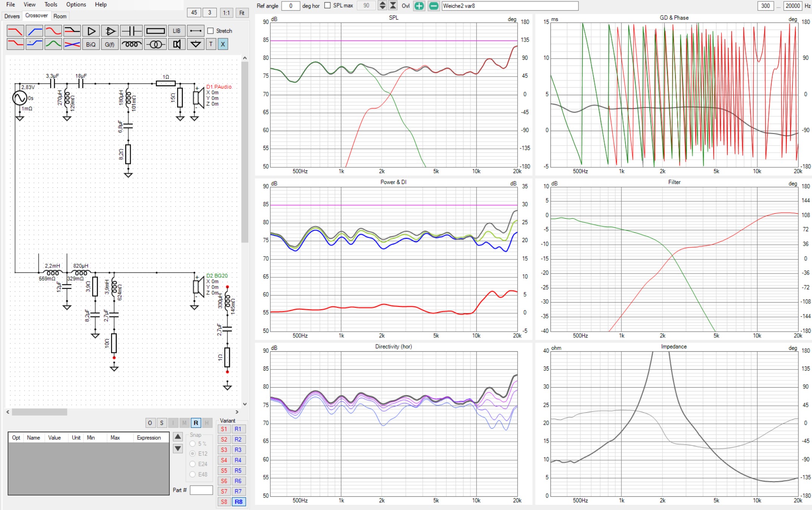The image size is (812, 510).
Task: Select the E24 snap radio option
Action: (193, 464)
